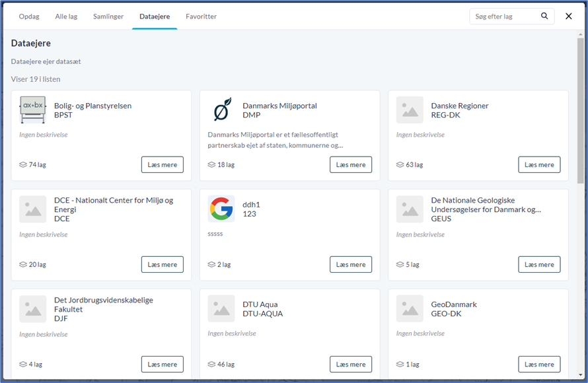Click the Bolig- og Planstyrelsen logo
The height and width of the screenshot is (383, 588).
tap(32, 110)
